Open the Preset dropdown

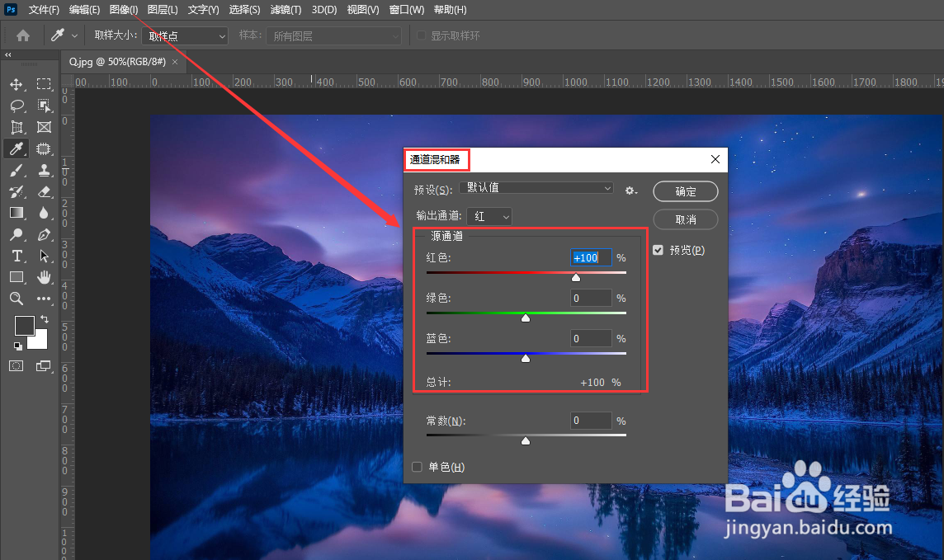[536, 188]
